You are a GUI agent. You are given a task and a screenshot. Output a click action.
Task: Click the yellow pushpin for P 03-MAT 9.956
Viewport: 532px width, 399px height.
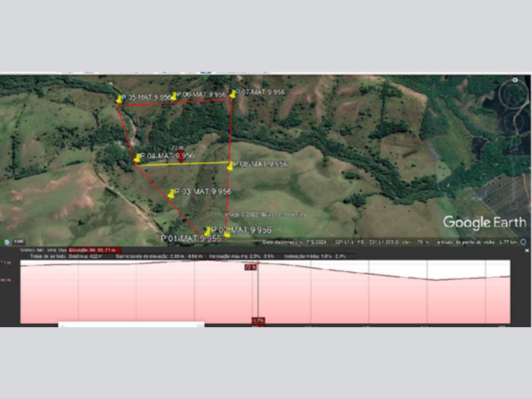pos(172,194)
